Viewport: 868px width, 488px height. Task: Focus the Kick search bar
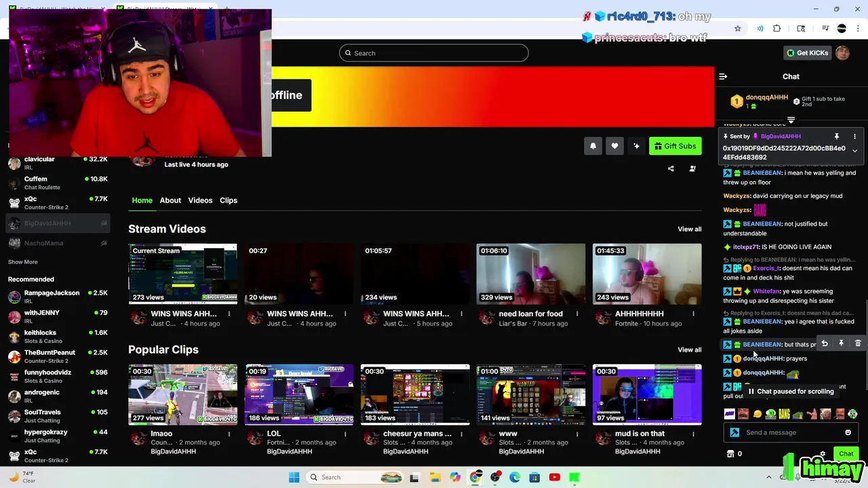pyautogui.click(x=434, y=53)
